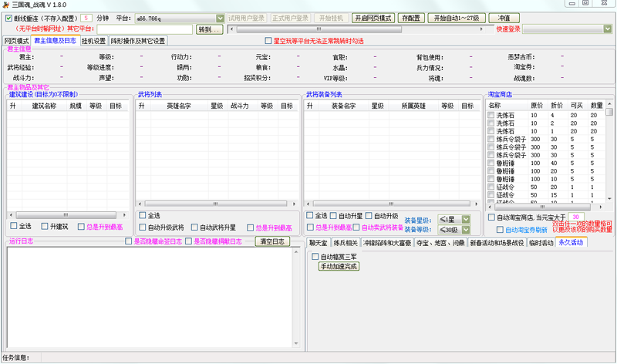Open the 阵形操作及其它设置 tab
617x364 pixels.
(137, 41)
